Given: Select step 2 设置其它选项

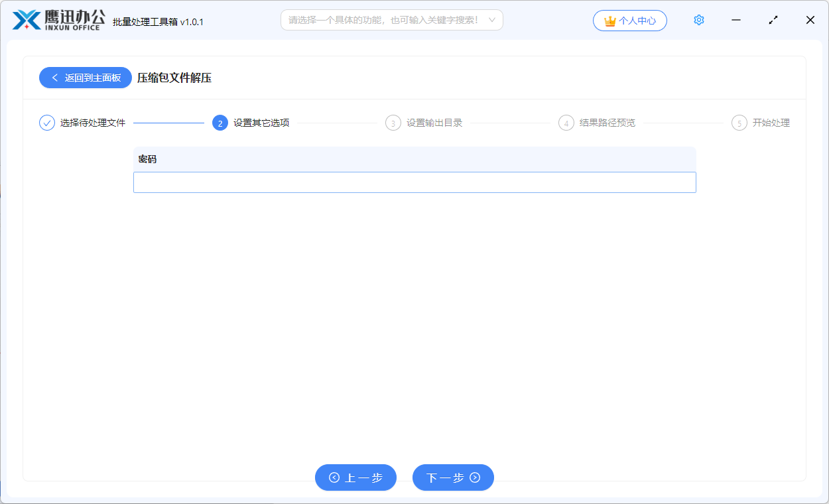Looking at the screenshot, I should [251, 123].
